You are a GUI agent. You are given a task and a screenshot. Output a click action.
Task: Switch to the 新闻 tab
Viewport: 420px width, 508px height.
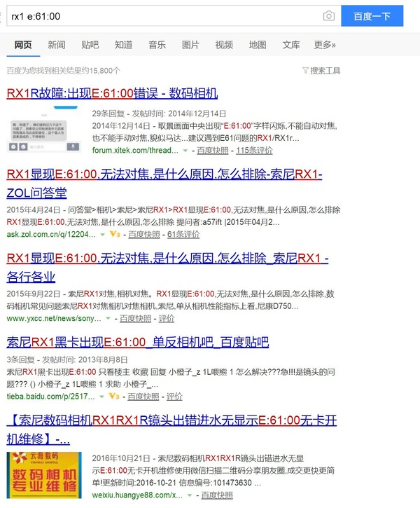coord(57,45)
